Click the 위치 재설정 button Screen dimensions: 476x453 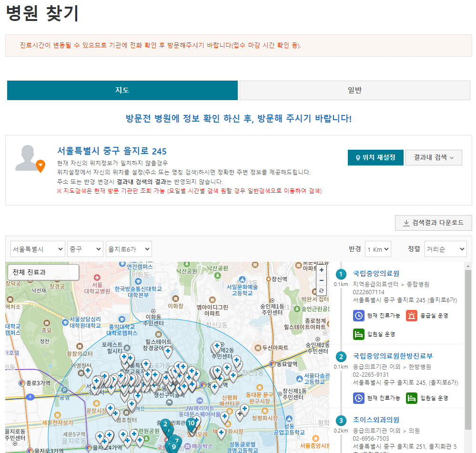375,157
